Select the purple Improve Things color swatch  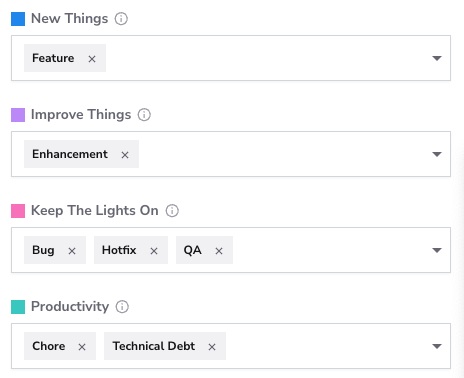point(18,115)
